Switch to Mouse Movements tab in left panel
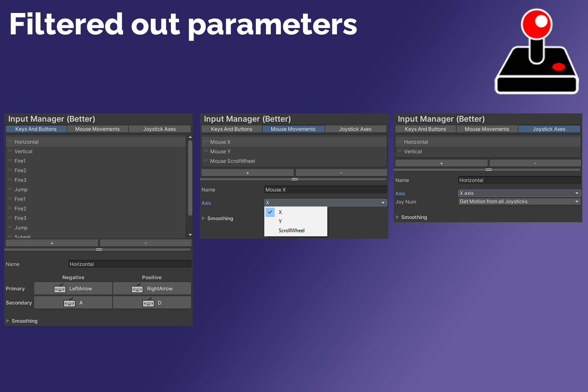 (97, 129)
